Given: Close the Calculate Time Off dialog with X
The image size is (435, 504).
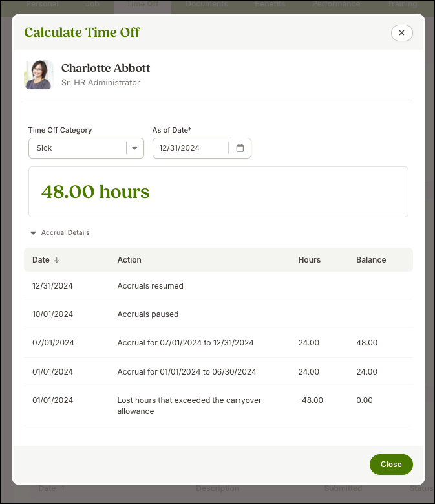Looking at the screenshot, I should (x=401, y=33).
